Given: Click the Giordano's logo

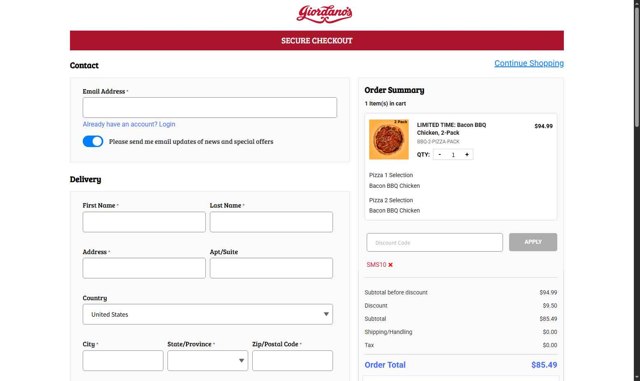Looking at the screenshot, I should coord(324,14).
